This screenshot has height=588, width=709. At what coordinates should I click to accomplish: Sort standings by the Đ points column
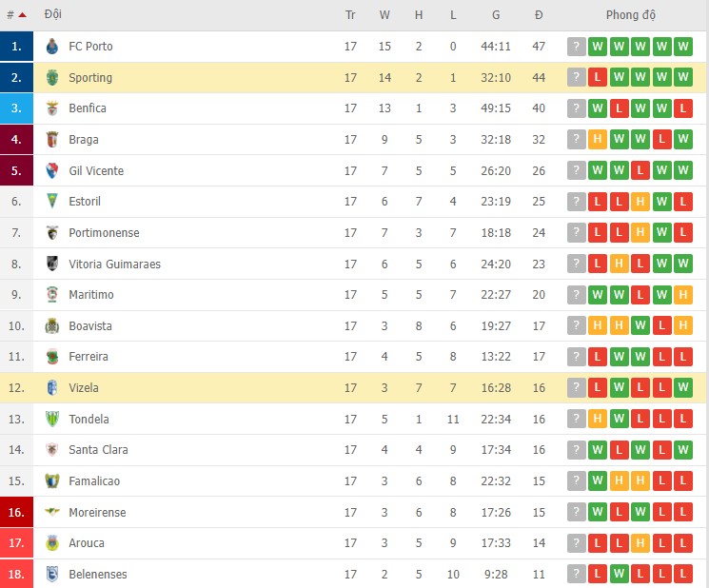[539, 15]
